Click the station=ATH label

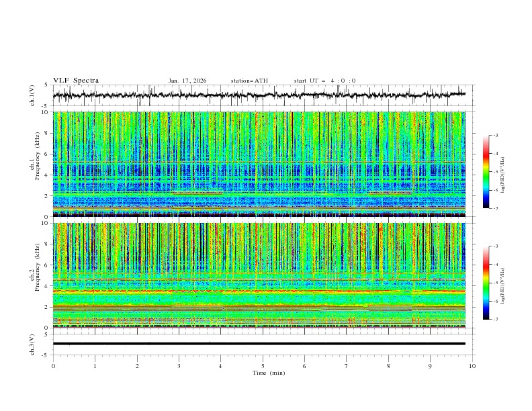[x=249, y=81]
